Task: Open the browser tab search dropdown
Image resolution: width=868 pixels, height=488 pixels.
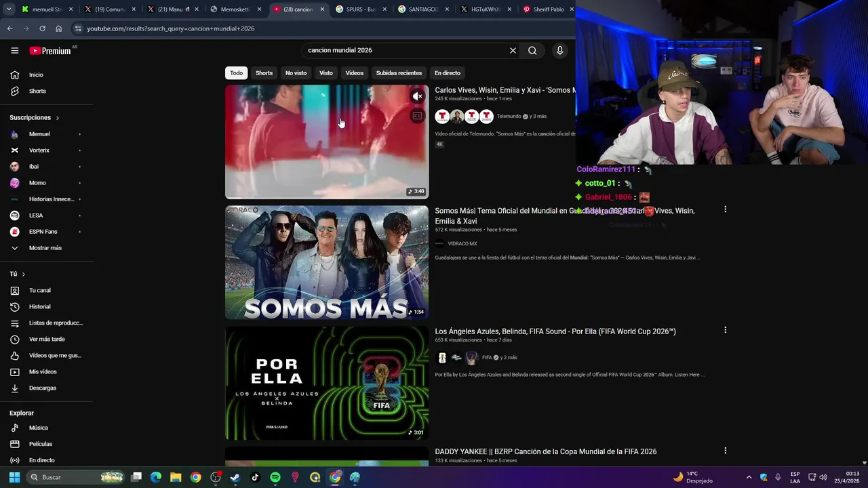Action: 9,9
